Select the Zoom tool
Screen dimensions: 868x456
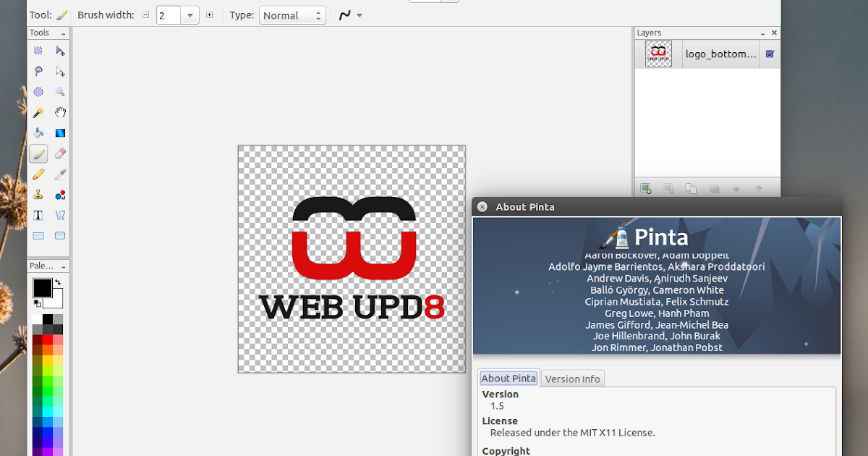click(x=60, y=92)
